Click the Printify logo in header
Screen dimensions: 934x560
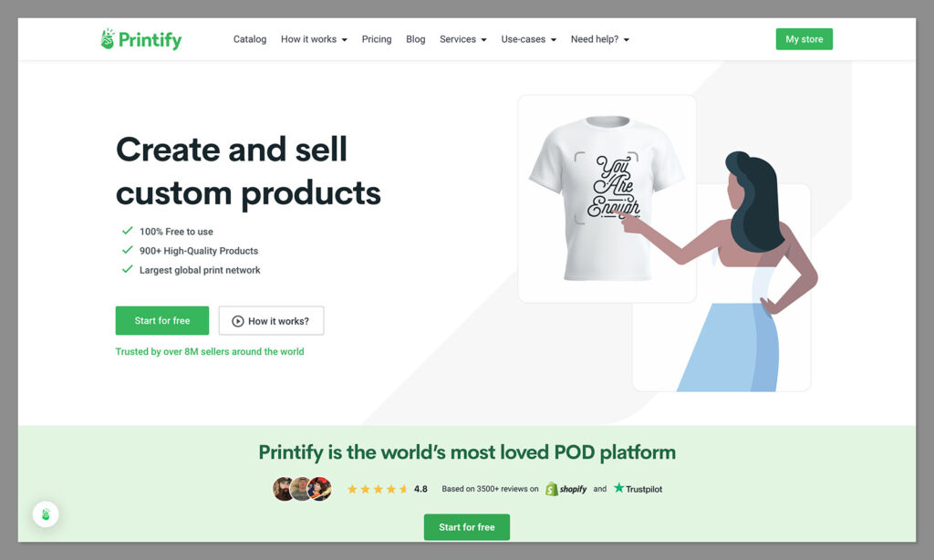coord(141,39)
